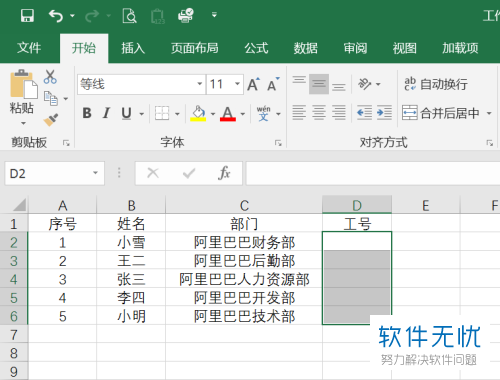Open the fill color dropdown arrow

(x=213, y=114)
